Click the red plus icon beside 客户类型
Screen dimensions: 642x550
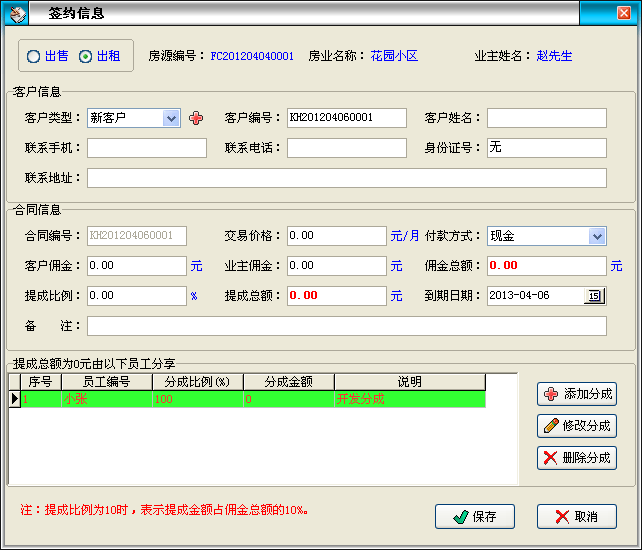196,118
